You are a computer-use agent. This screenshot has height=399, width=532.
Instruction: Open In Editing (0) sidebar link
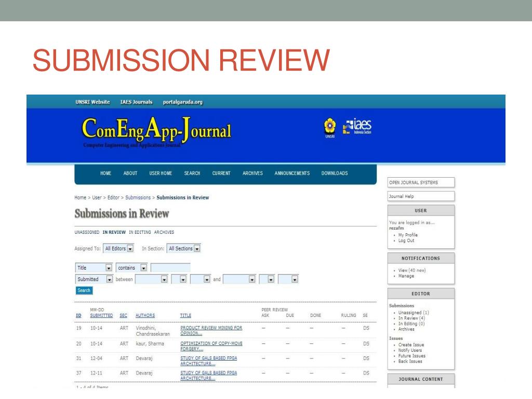tap(411, 324)
